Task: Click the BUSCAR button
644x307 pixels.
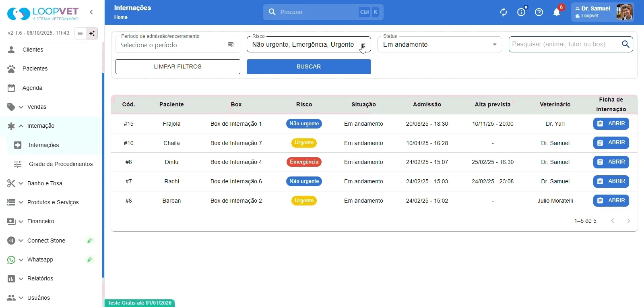Action: (309, 67)
